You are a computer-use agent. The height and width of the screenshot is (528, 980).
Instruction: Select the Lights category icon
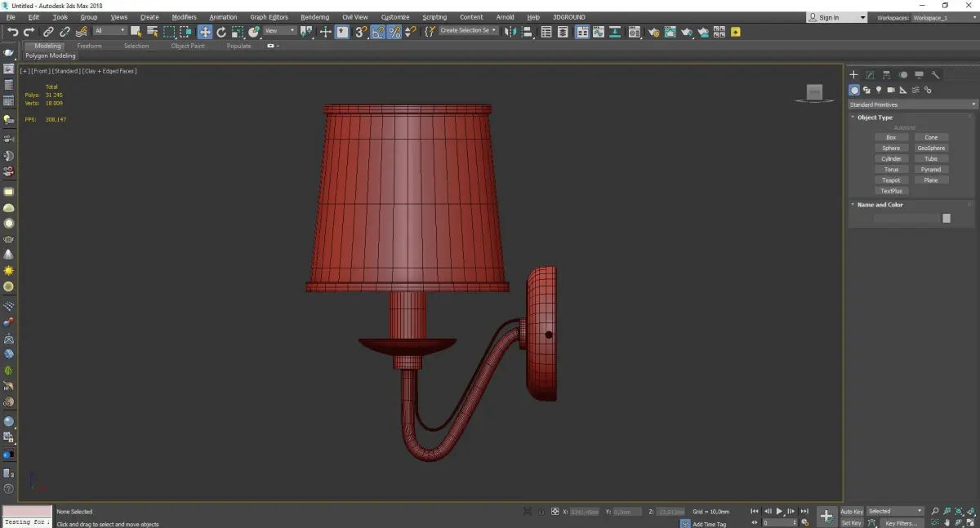point(879,90)
